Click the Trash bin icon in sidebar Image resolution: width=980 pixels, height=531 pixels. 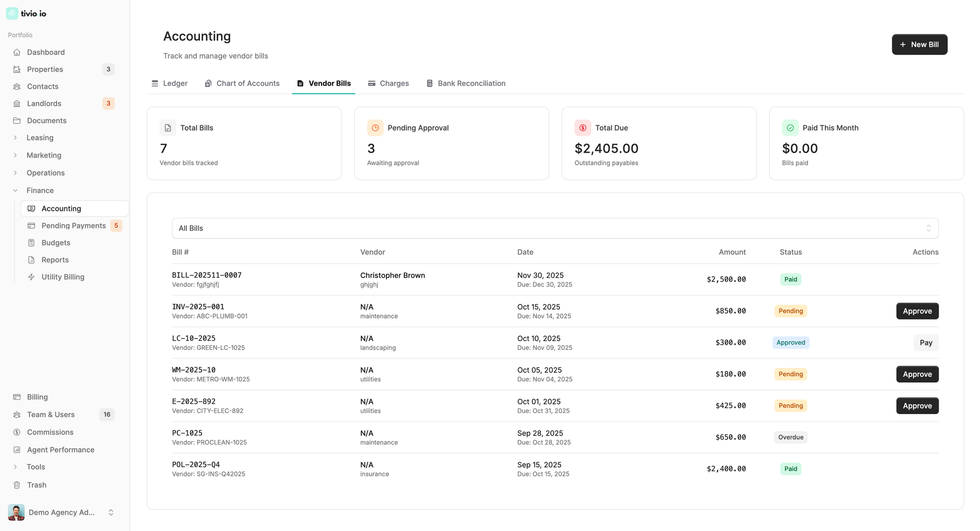(x=17, y=485)
